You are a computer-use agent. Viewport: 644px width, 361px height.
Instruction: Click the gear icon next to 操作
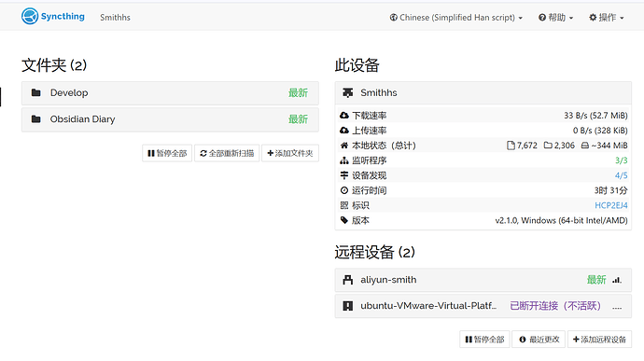[x=593, y=17]
